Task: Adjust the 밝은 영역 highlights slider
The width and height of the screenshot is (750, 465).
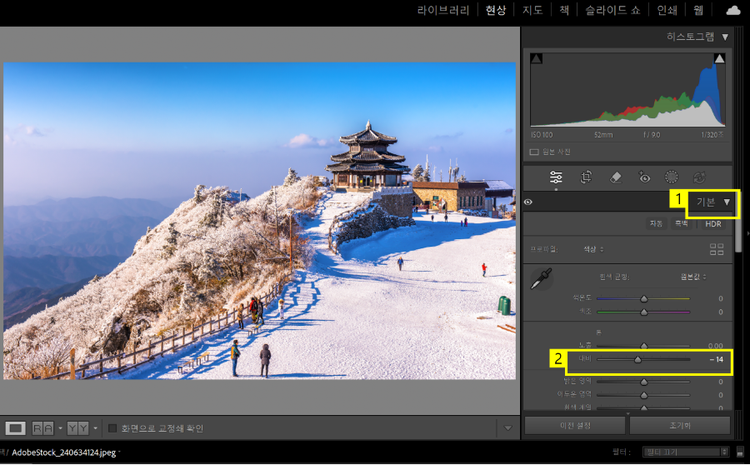Action: tap(643, 382)
